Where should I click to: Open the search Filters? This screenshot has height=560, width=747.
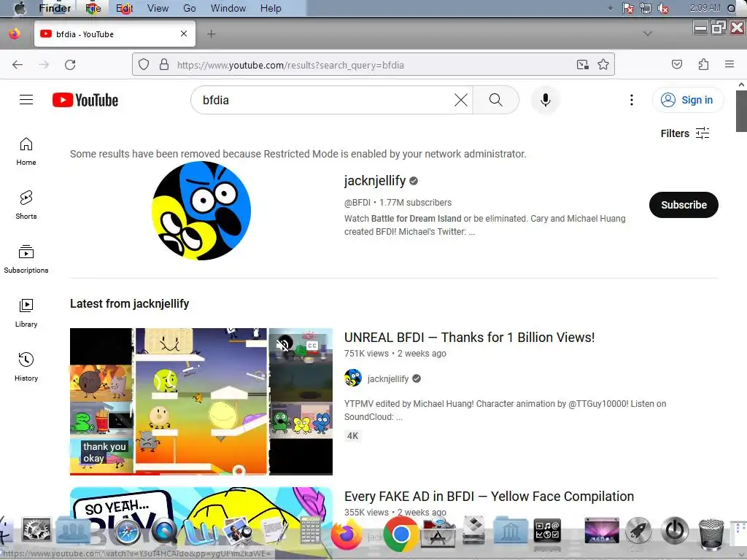pos(684,133)
